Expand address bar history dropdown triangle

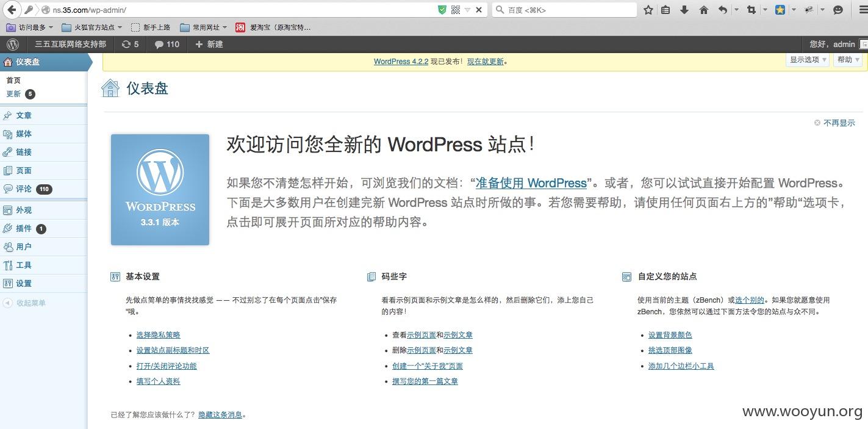468,10
